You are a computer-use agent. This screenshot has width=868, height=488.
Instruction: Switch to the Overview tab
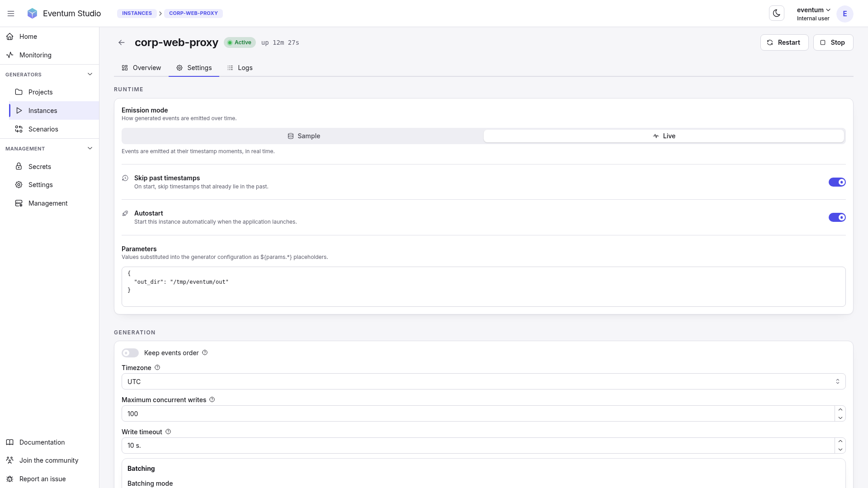pos(142,68)
